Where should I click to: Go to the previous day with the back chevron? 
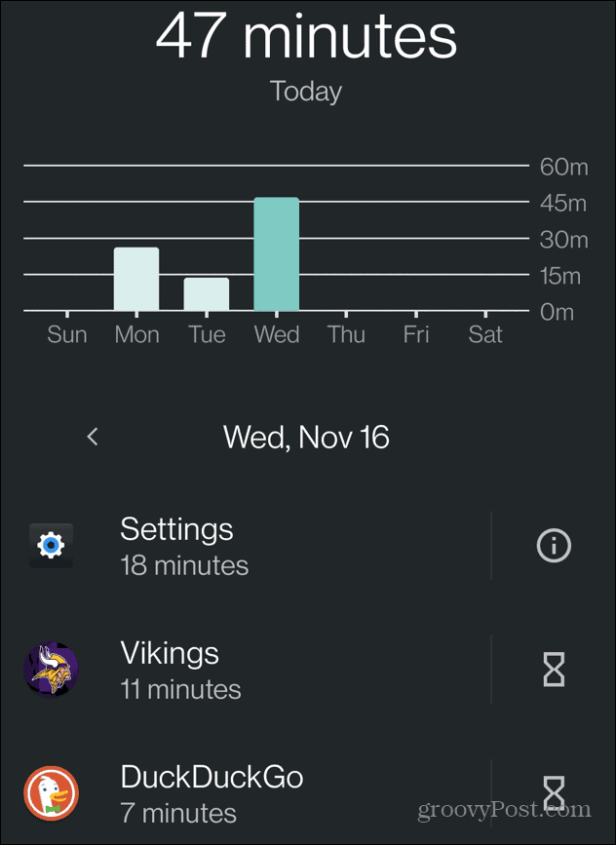coord(92,437)
